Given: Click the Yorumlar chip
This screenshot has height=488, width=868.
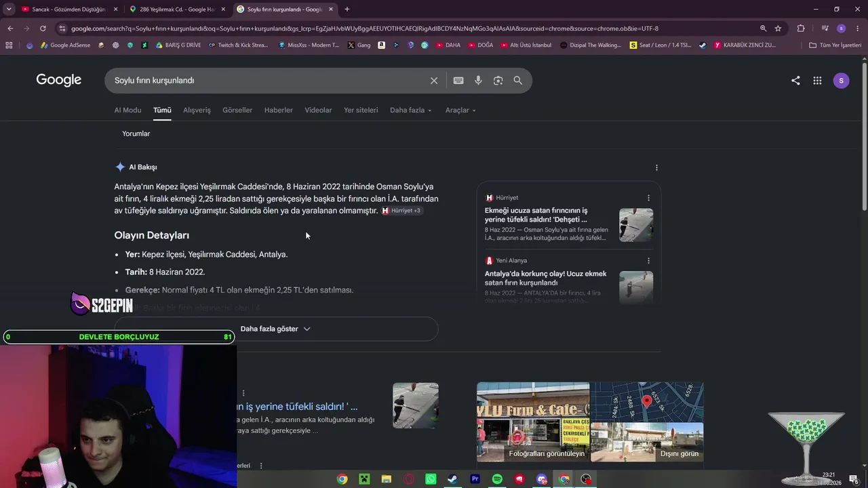Looking at the screenshot, I should tap(136, 134).
